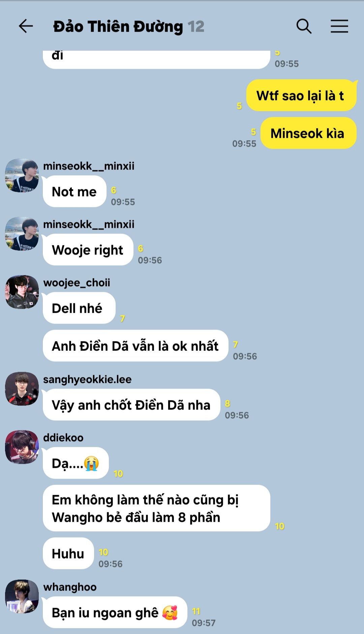Tap the 'Dell nhé' message bubble
This screenshot has height=634, width=364.
[x=79, y=308]
